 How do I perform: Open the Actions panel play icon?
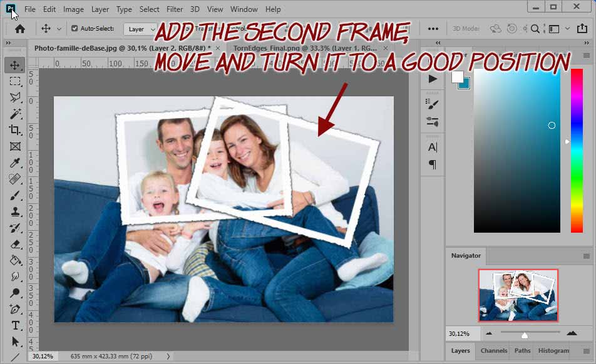[433, 79]
